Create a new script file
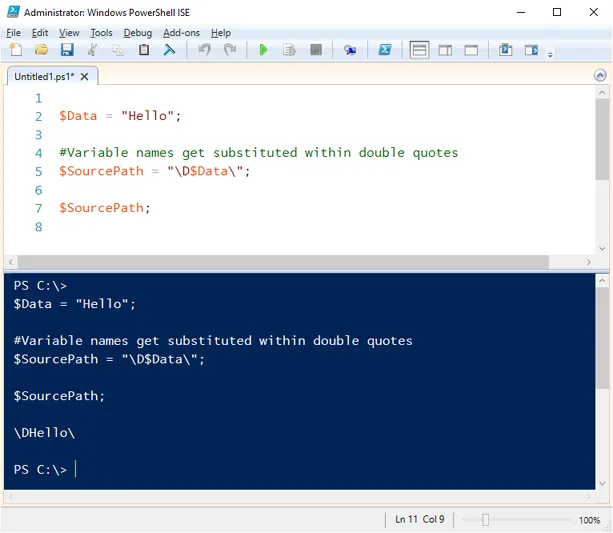The image size is (613, 533). (16, 50)
